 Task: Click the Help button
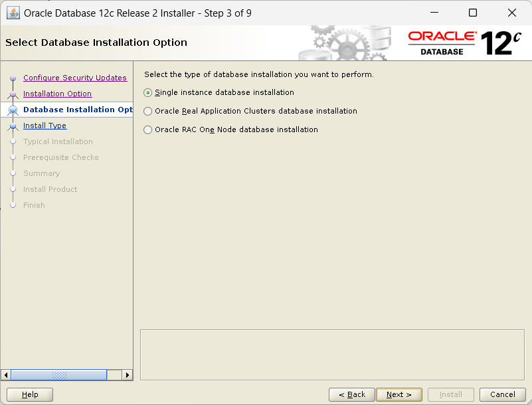30,394
